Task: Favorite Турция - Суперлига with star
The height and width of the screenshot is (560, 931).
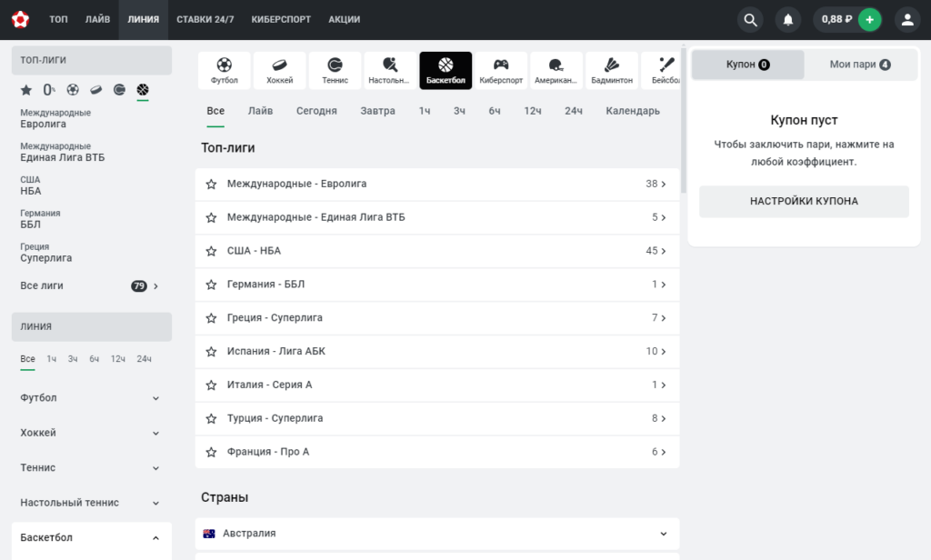Action: pyautogui.click(x=211, y=419)
